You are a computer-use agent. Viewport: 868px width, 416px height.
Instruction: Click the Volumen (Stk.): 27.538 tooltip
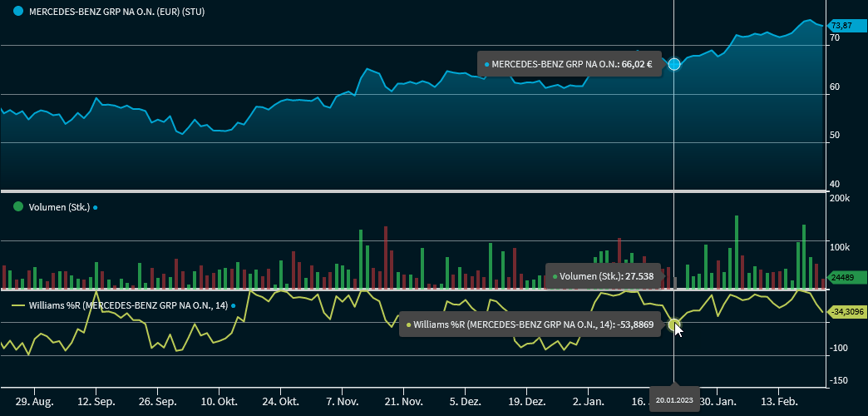coord(602,276)
